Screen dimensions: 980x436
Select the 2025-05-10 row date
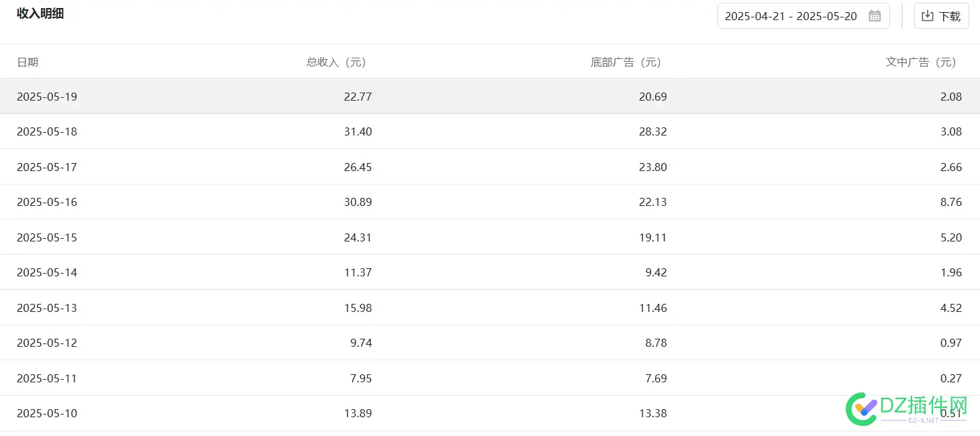pos(47,413)
